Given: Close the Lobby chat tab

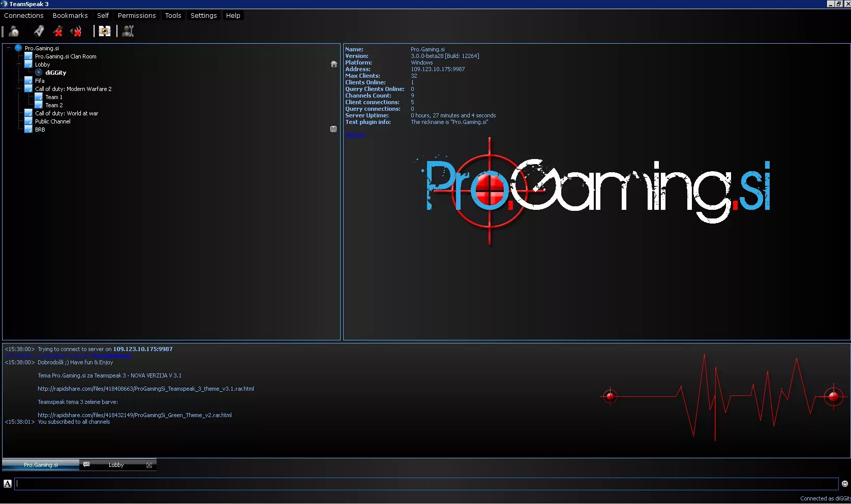Looking at the screenshot, I should pos(149,465).
